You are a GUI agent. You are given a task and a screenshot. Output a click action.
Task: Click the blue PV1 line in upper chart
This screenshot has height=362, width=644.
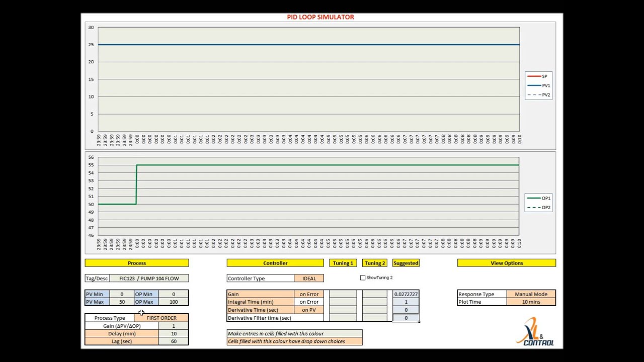pyautogui.click(x=309, y=45)
